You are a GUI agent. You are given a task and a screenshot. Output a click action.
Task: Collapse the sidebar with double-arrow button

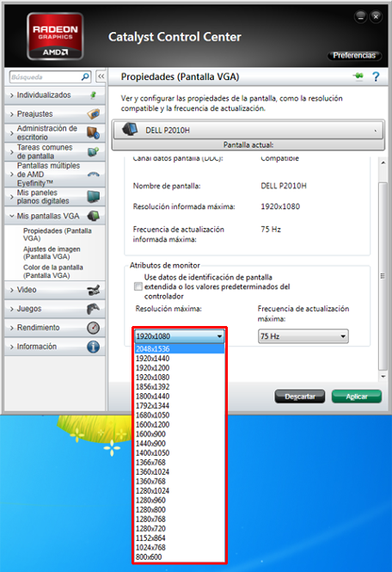pos(101,77)
